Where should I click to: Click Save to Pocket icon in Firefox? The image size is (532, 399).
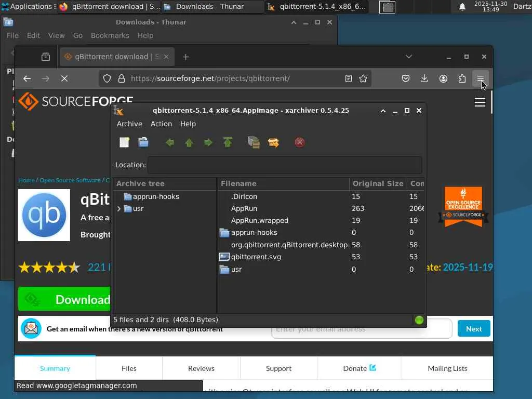click(x=405, y=79)
